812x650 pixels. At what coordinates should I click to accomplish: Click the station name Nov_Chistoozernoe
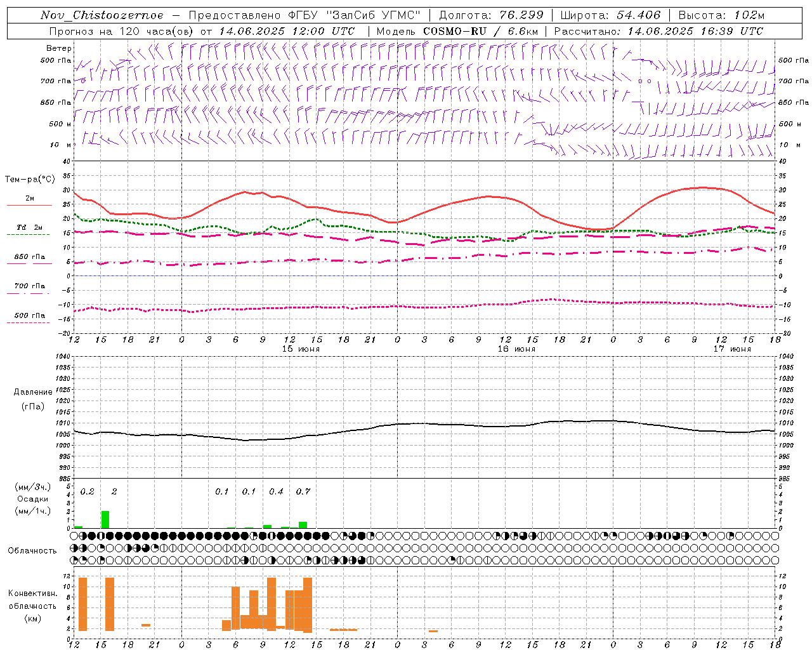click(101, 15)
